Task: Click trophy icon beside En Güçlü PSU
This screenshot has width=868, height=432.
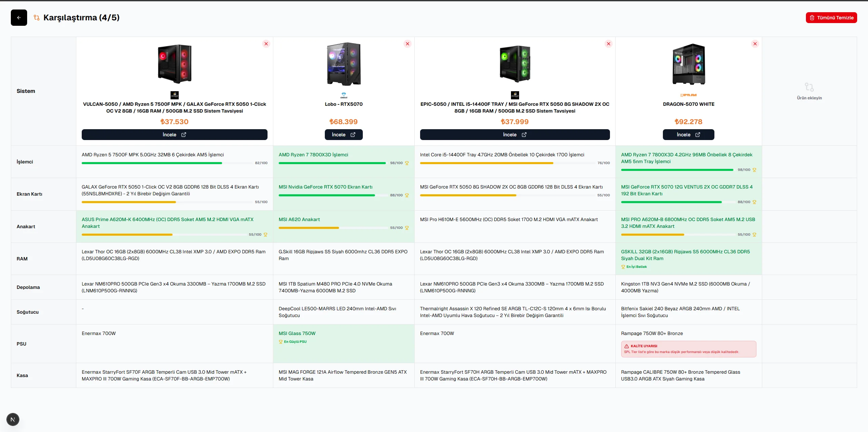Action: 281,342
